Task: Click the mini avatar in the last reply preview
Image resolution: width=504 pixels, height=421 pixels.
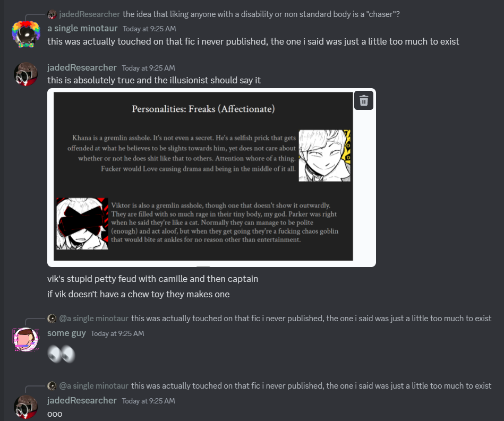Action: pos(52,385)
